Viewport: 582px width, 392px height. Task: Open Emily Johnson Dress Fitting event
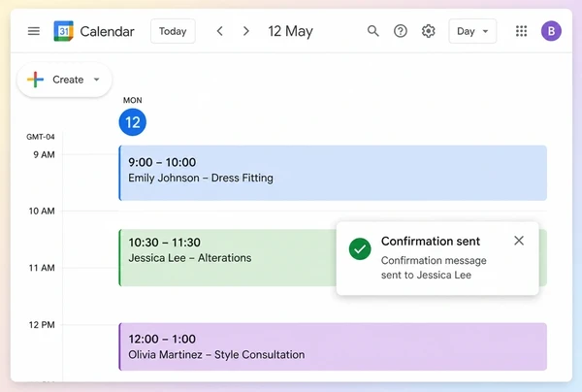pos(333,173)
